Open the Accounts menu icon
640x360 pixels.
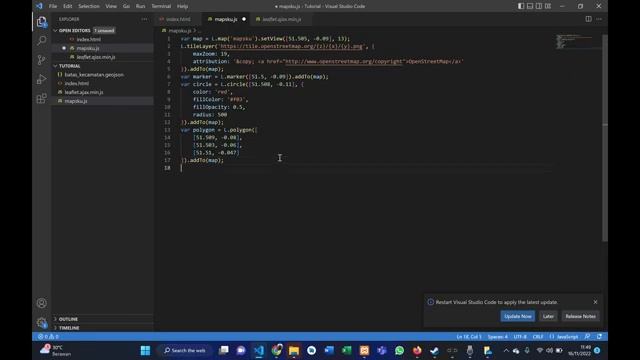click(x=42, y=303)
